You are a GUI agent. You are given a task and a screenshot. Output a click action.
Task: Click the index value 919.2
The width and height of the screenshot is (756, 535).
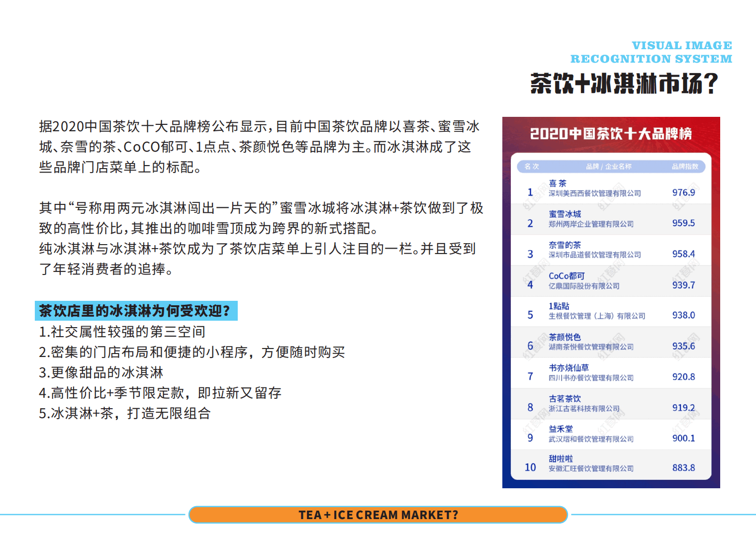(684, 408)
